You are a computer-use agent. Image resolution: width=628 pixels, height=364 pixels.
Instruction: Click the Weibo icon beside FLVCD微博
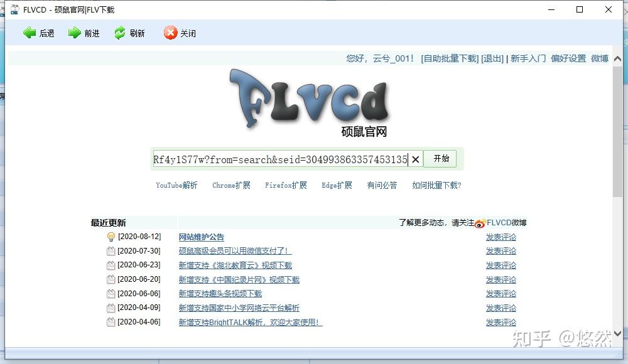480,222
